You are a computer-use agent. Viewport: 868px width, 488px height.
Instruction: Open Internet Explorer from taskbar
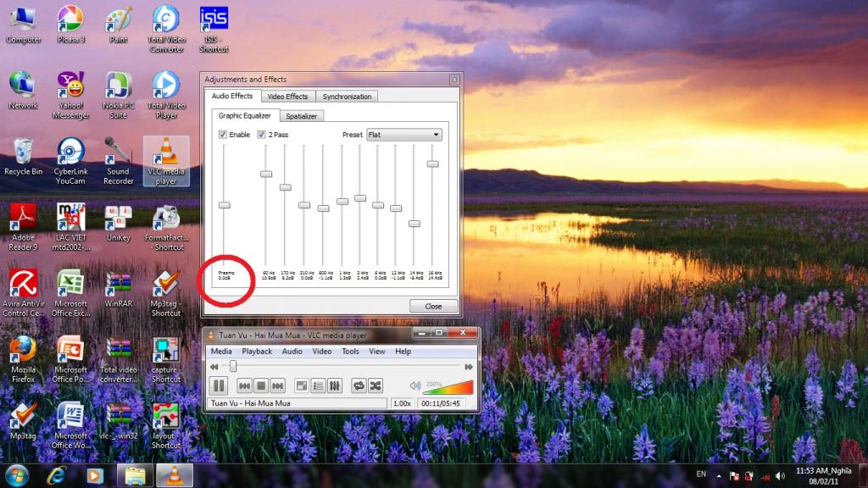point(57,476)
